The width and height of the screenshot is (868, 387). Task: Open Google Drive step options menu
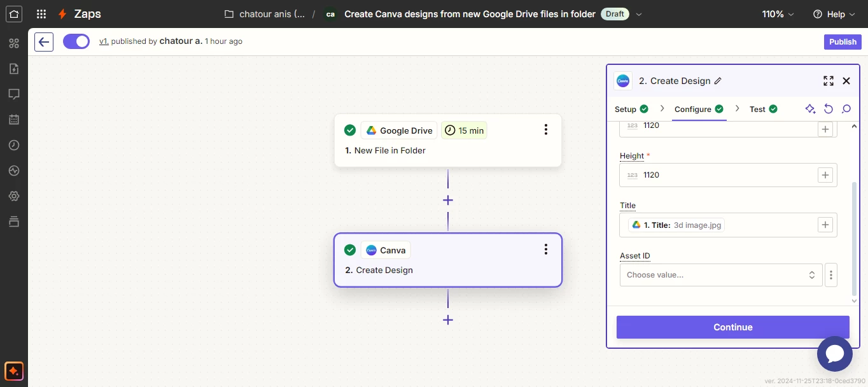tap(545, 130)
